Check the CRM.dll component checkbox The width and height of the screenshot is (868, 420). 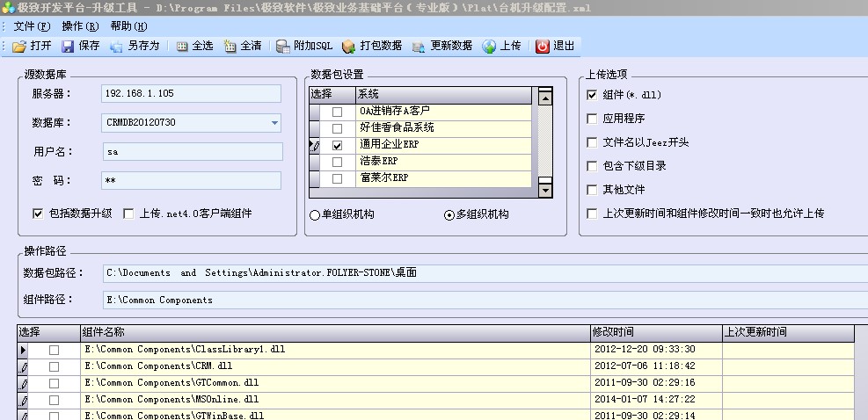[x=54, y=367]
